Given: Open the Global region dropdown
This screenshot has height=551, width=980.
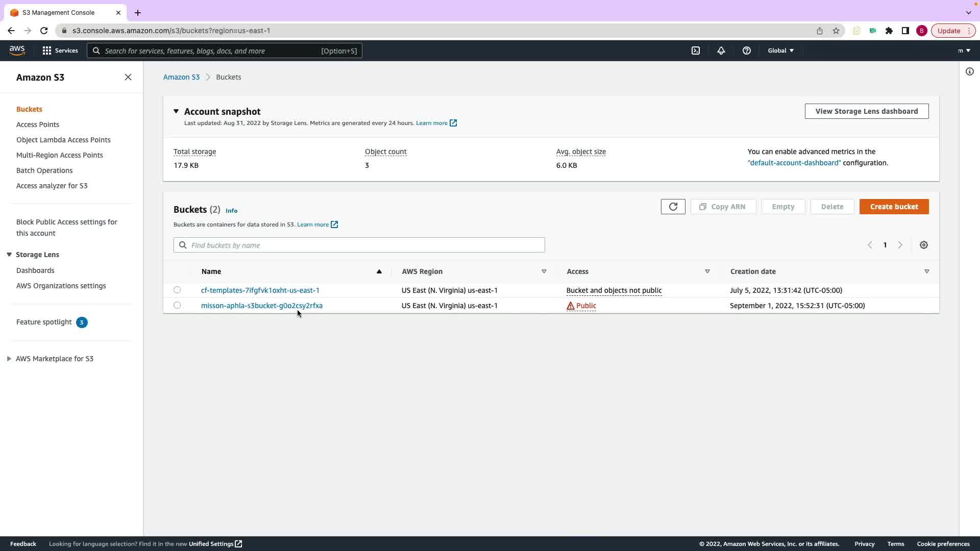Looking at the screenshot, I should pos(780,51).
